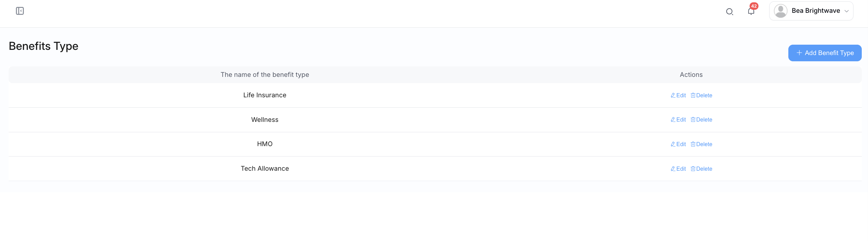This screenshot has height=241, width=868.
Task: Select the Wellness row name
Action: tap(265, 120)
